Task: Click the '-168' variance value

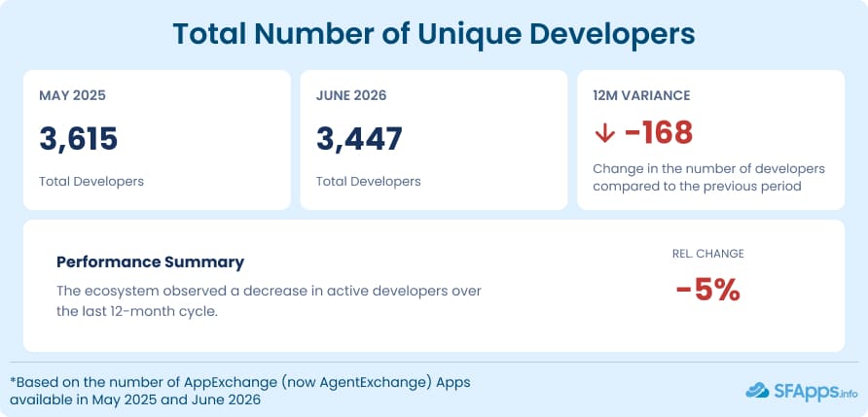Action: (659, 133)
